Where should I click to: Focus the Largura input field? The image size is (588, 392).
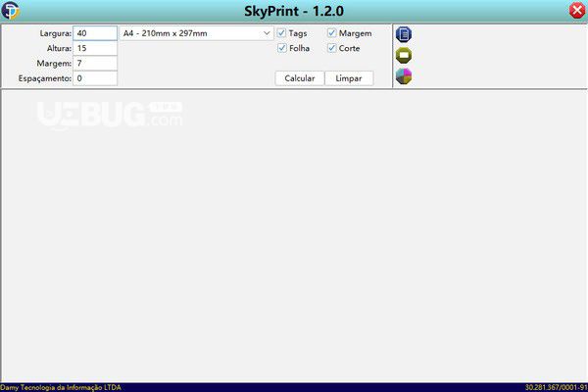click(x=95, y=33)
